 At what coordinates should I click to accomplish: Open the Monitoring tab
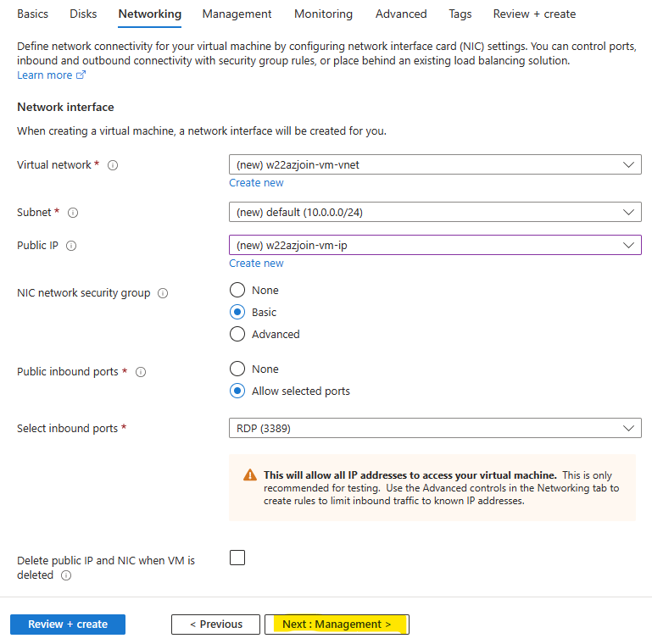(x=323, y=14)
